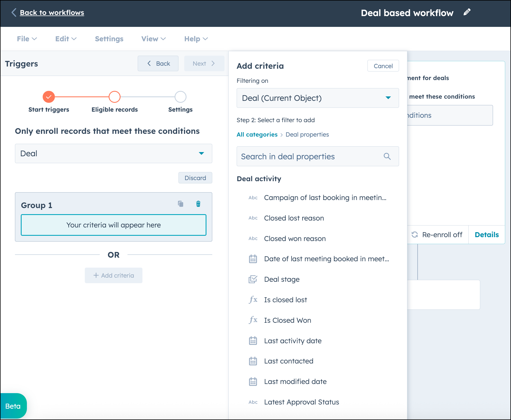The width and height of the screenshot is (511, 420).
Task: Click the magnifier icon in the search field
Action: coord(387,157)
